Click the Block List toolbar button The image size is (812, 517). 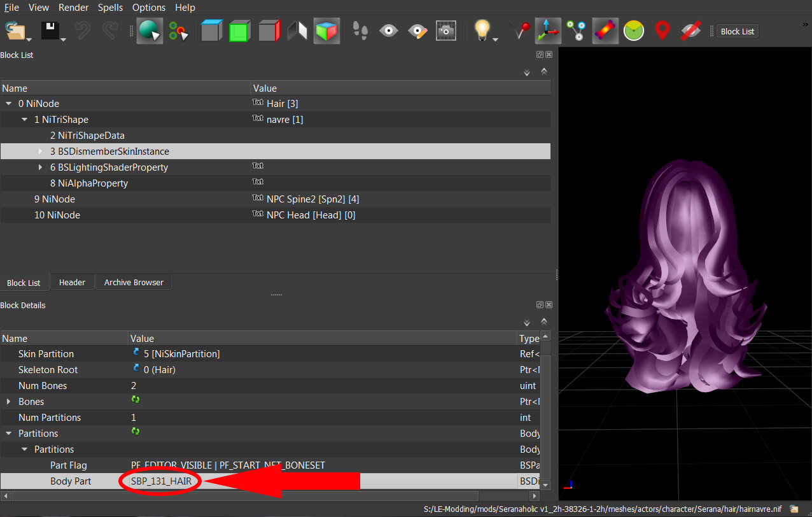click(x=738, y=31)
